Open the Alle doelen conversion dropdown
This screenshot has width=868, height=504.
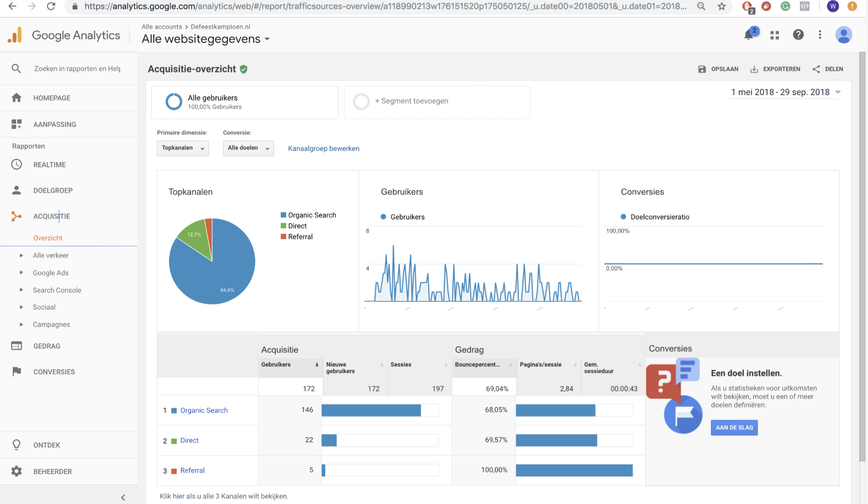(x=248, y=148)
